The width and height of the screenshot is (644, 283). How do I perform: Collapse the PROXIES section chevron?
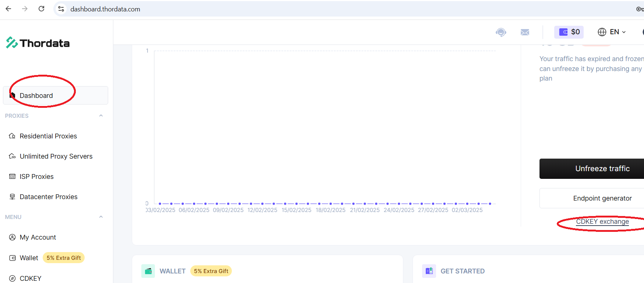(101, 116)
